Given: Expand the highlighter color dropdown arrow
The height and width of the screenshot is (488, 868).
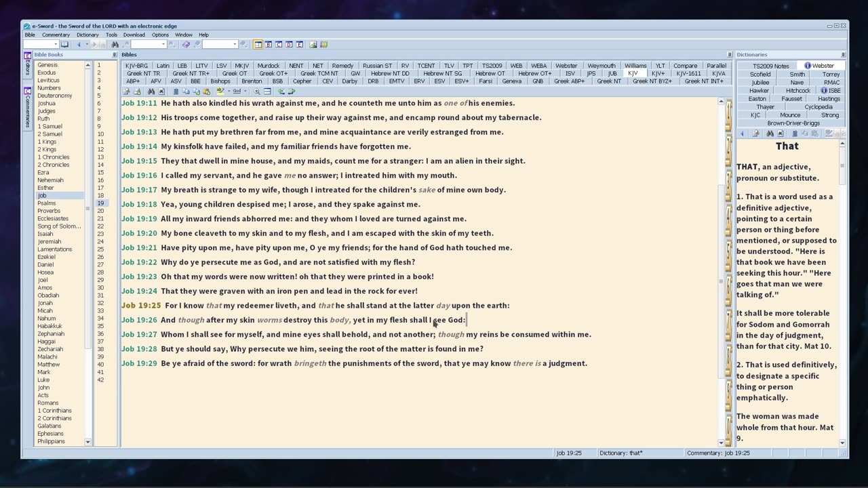Looking at the screenshot, I should coord(229,91).
